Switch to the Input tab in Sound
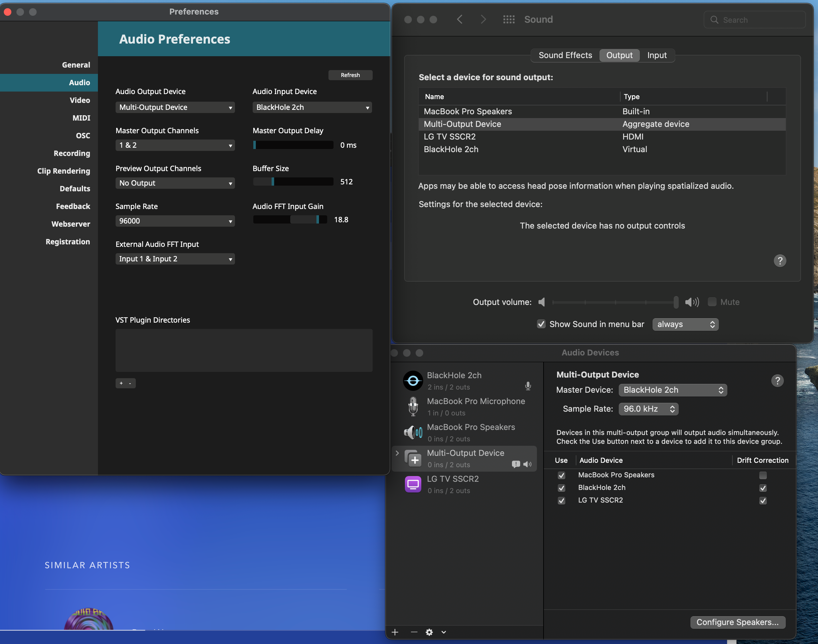The image size is (818, 644). (x=657, y=56)
